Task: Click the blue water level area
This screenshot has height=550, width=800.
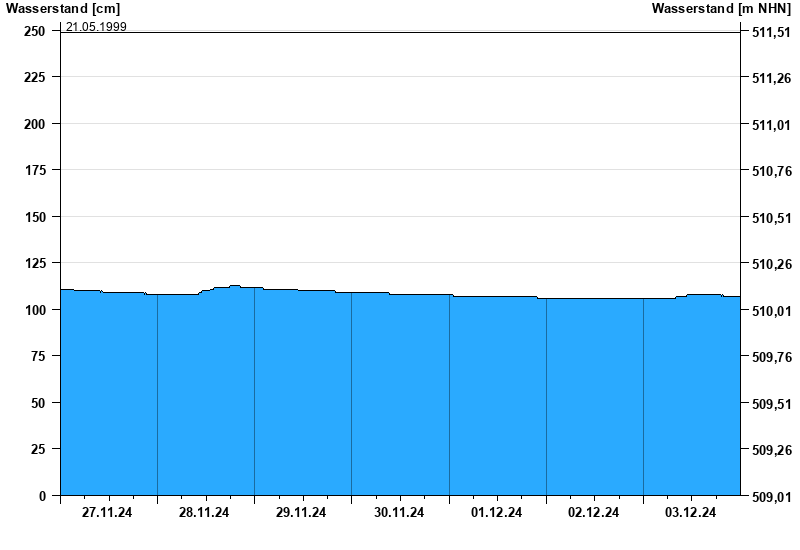Action: point(400,400)
